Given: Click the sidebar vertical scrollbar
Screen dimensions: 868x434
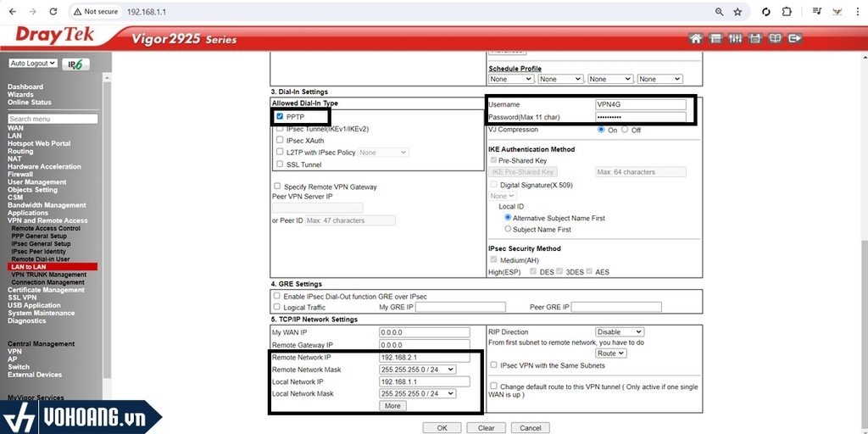Looking at the screenshot, I should click(x=107, y=212).
